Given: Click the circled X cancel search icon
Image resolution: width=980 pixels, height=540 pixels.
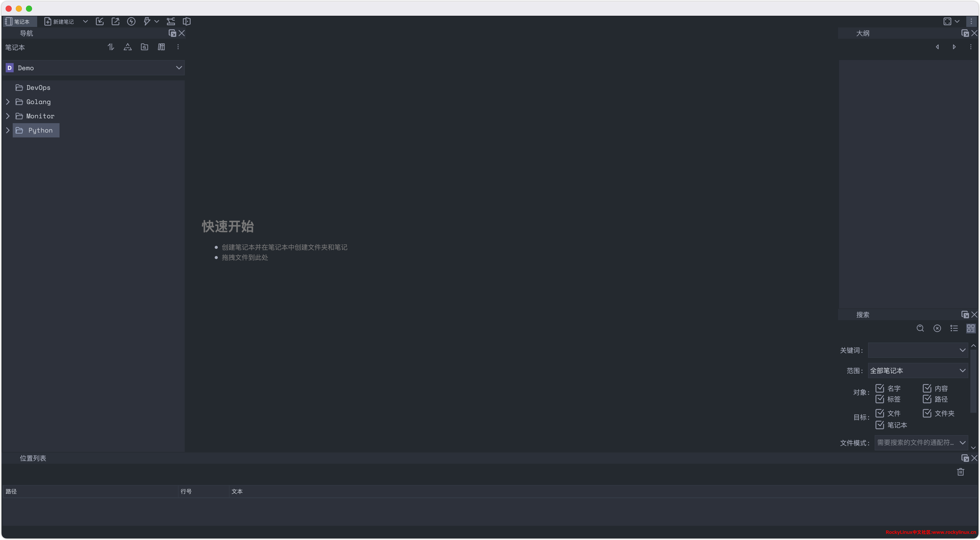Looking at the screenshot, I should pos(937,329).
